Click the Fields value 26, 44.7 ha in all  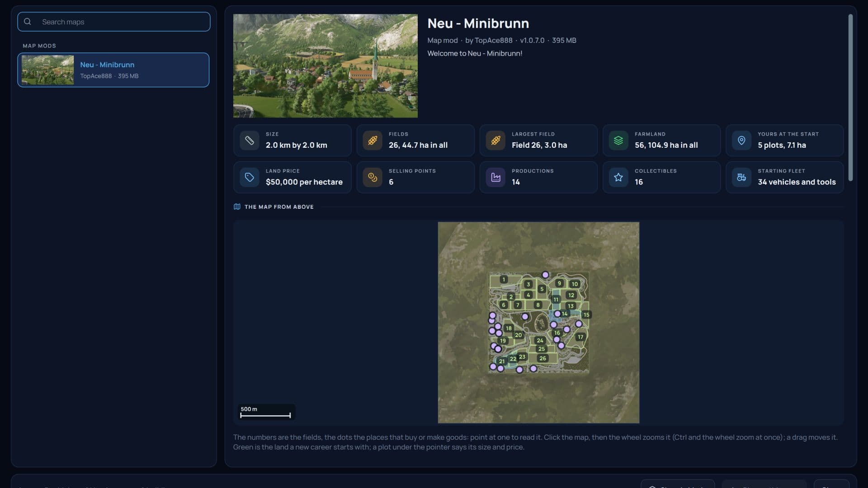[418, 145]
